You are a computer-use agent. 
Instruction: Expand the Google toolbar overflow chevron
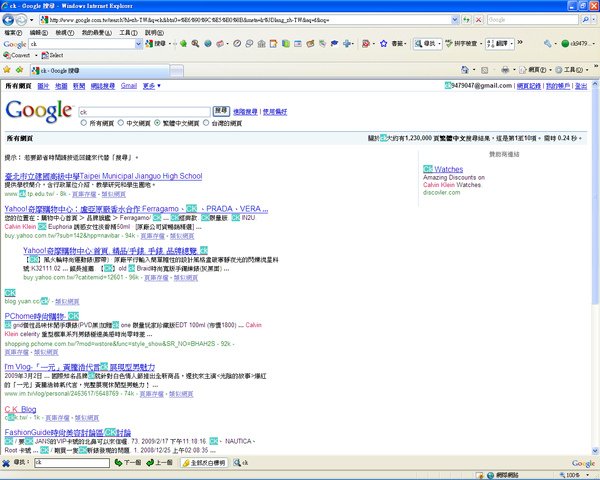tap(520, 42)
